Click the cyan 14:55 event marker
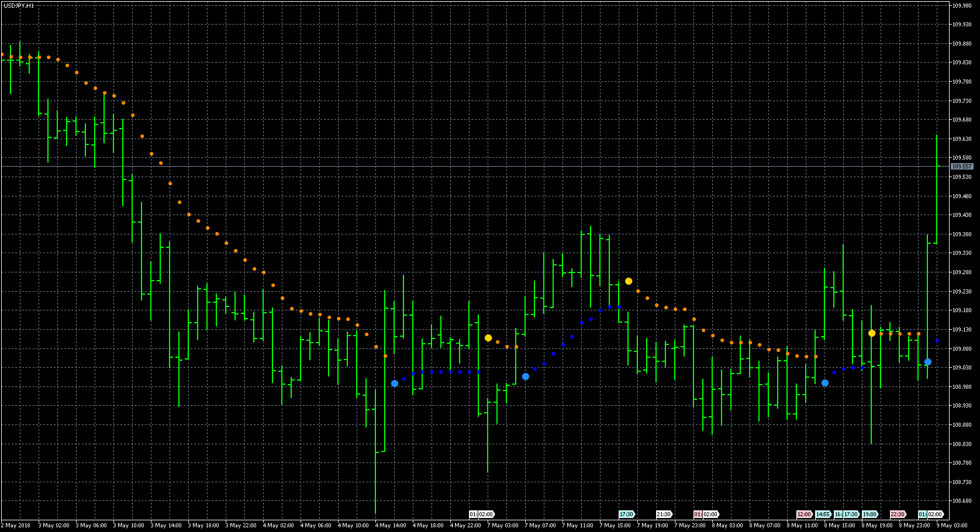Viewport: 980px width, 532px height. (x=823, y=514)
